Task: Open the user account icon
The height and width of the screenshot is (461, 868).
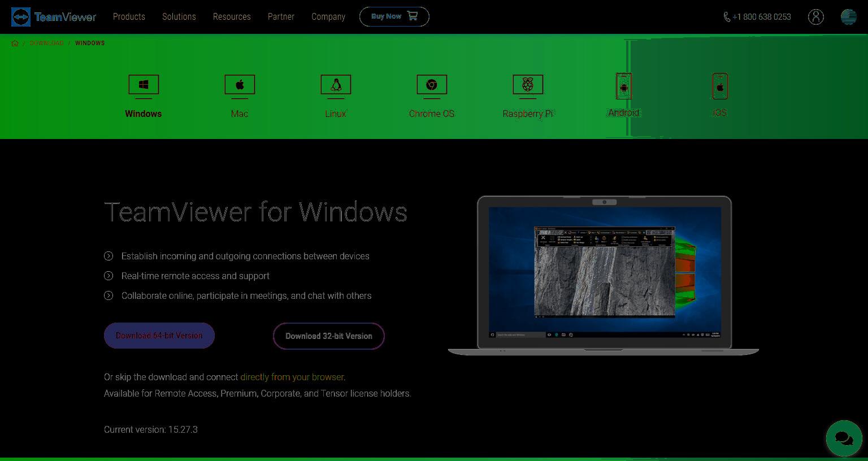Action: tap(815, 17)
